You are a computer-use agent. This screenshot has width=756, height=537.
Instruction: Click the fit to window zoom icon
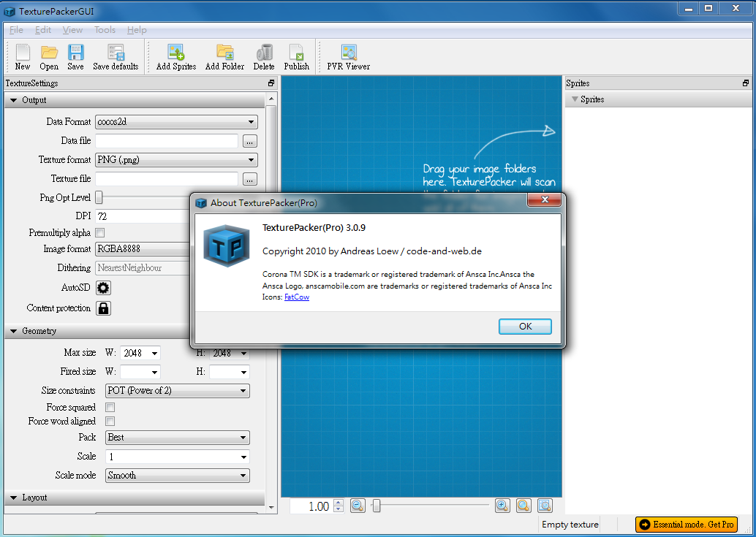click(545, 506)
